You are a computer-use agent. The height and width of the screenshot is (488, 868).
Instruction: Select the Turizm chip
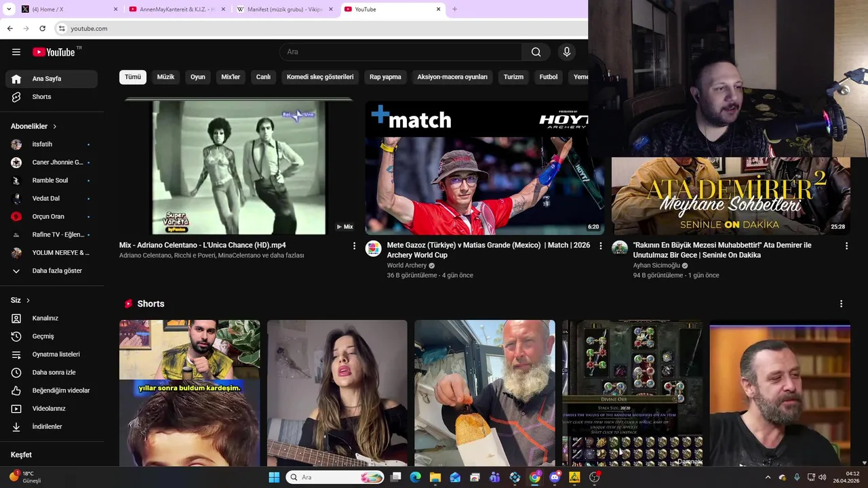click(513, 77)
